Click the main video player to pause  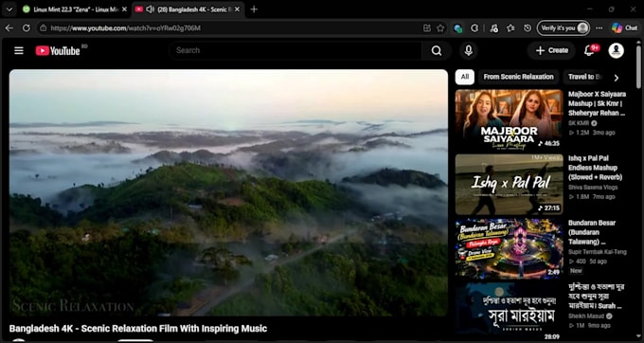click(x=228, y=192)
